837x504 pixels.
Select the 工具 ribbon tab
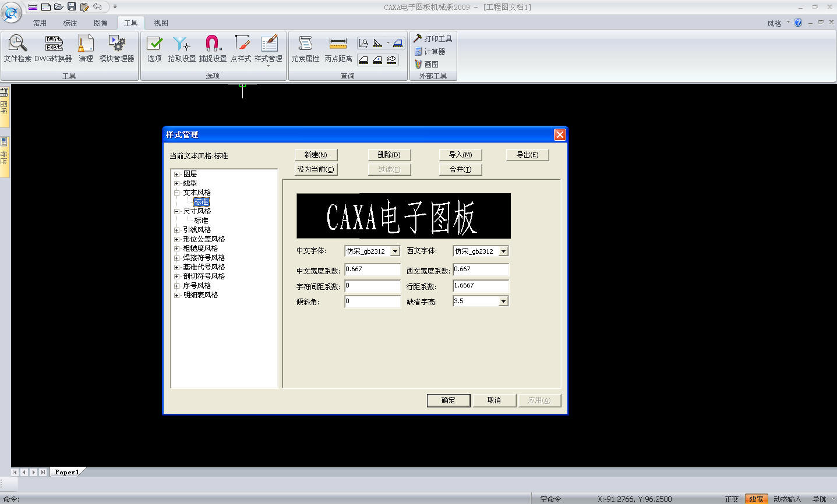[130, 23]
